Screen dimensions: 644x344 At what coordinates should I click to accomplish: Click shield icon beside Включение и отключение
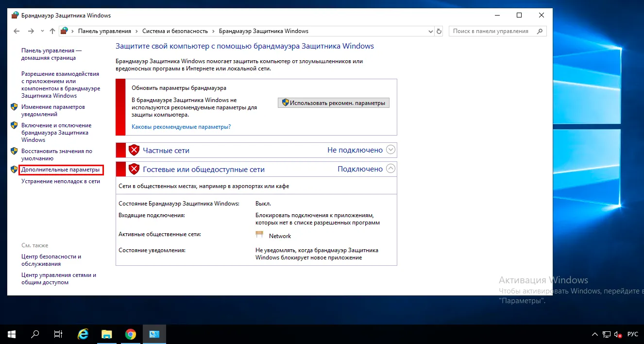14,125
